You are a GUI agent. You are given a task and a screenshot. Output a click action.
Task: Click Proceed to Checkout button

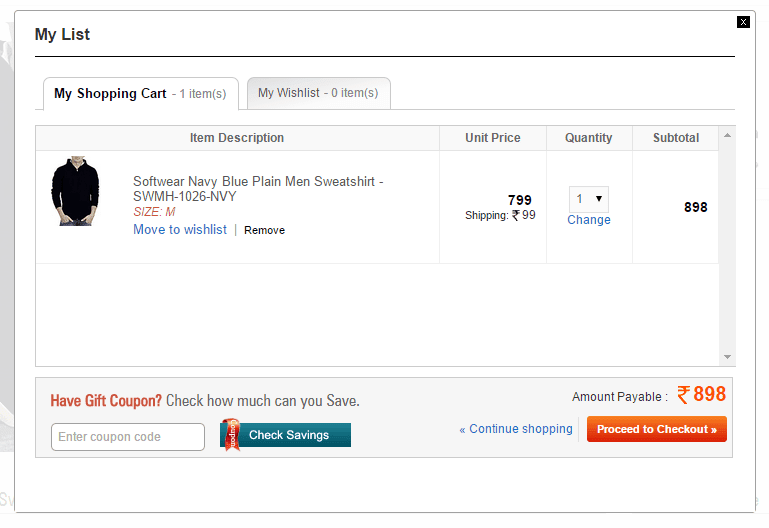(656, 429)
